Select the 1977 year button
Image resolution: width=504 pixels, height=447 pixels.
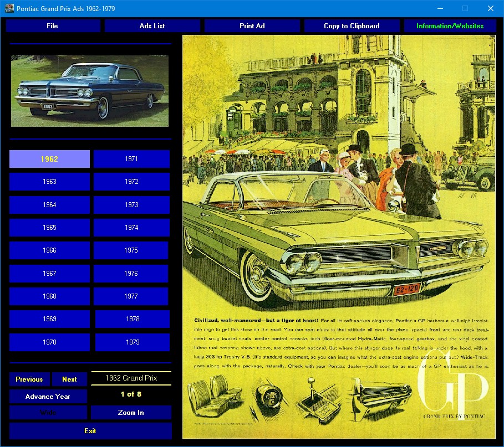(x=131, y=296)
